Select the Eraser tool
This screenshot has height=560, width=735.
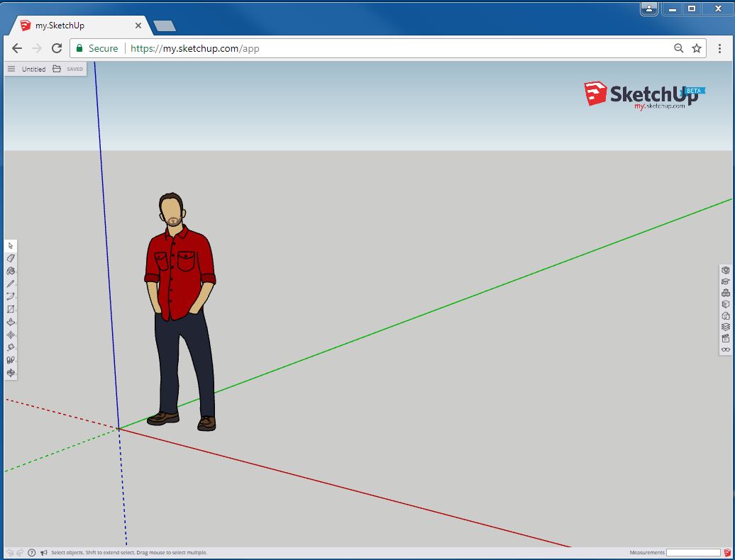(11, 258)
